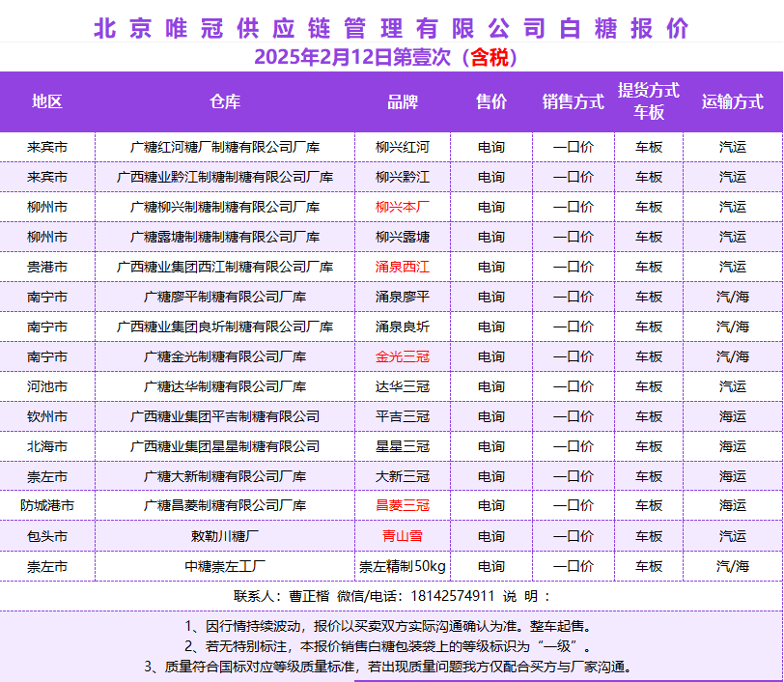
Task: Select the 崇左精制50kg brand cell
Action: 403,566
